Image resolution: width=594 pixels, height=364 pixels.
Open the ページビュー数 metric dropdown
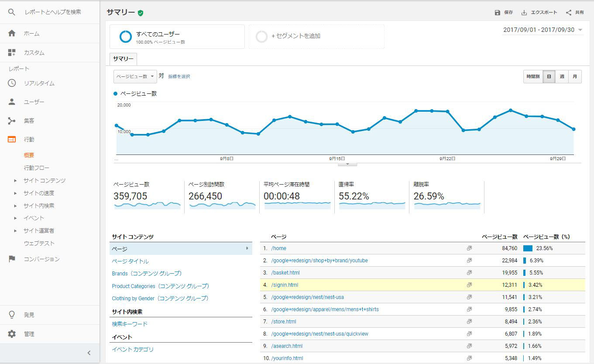(x=135, y=76)
